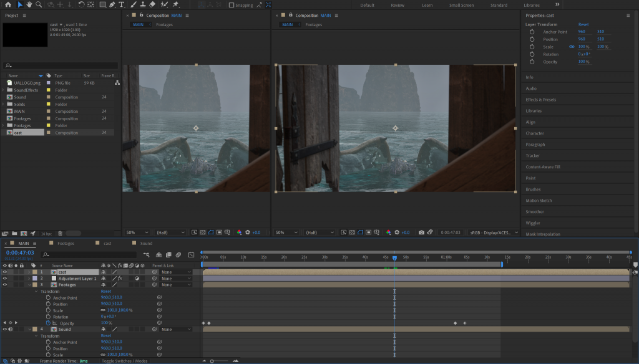
Task: Show more workspaces with the double chevron
Action: pyautogui.click(x=557, y=4)
